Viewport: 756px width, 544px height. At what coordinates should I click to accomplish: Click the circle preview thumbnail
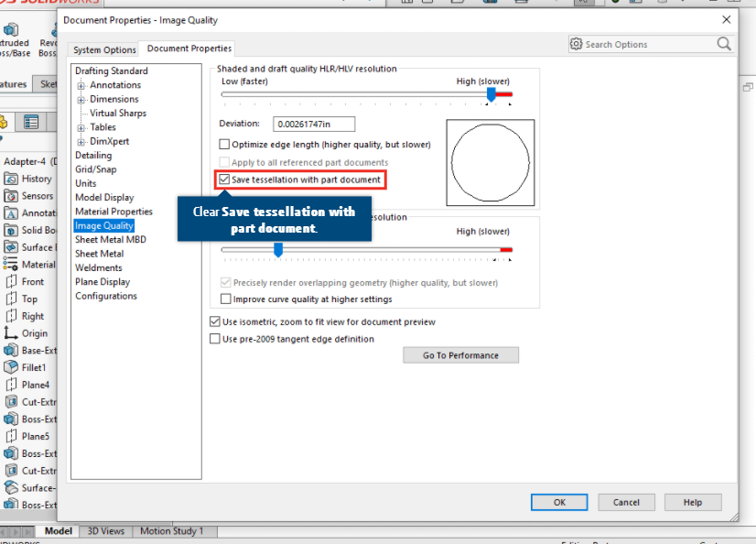coord(491,162)
